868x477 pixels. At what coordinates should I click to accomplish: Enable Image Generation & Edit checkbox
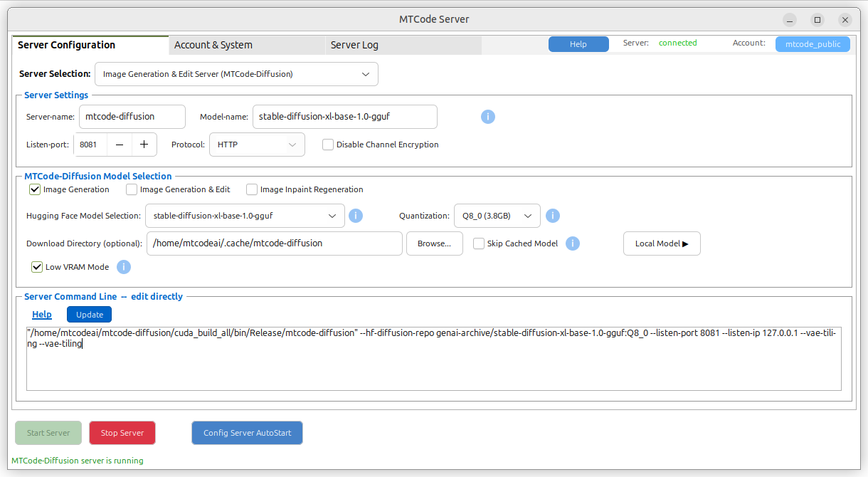(132, 189)
